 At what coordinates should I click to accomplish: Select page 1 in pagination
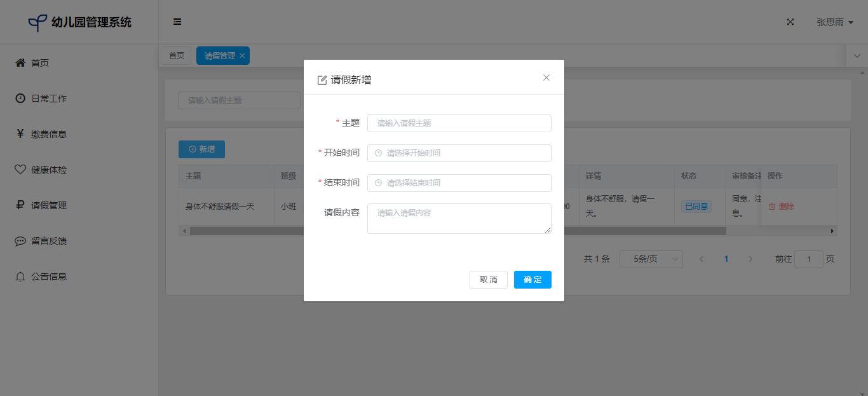(726, 259)
